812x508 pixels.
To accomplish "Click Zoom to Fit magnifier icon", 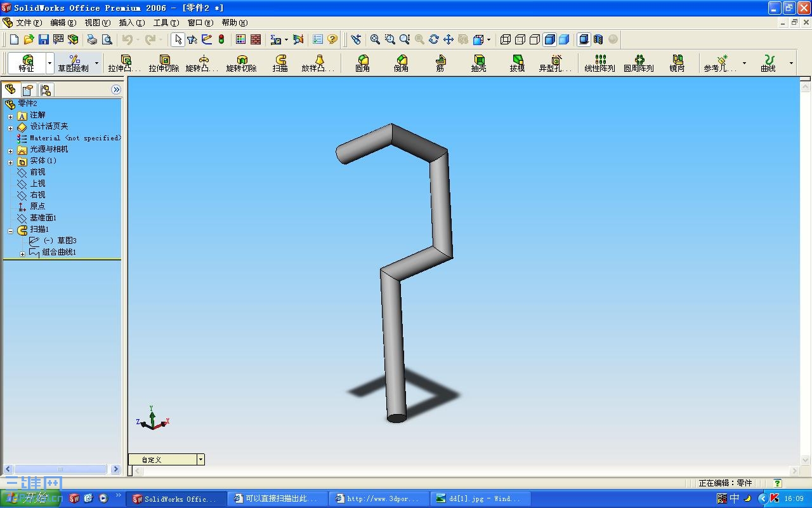I will point(376,39).
